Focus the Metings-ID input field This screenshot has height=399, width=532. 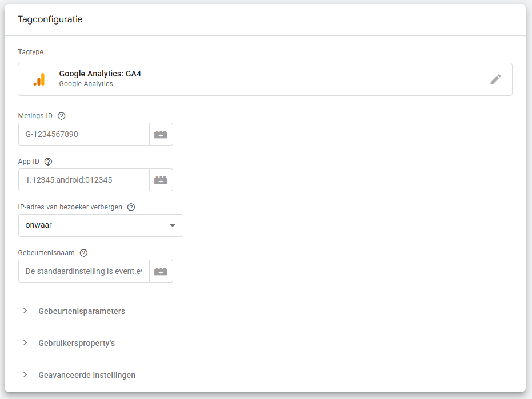[83, 135]
